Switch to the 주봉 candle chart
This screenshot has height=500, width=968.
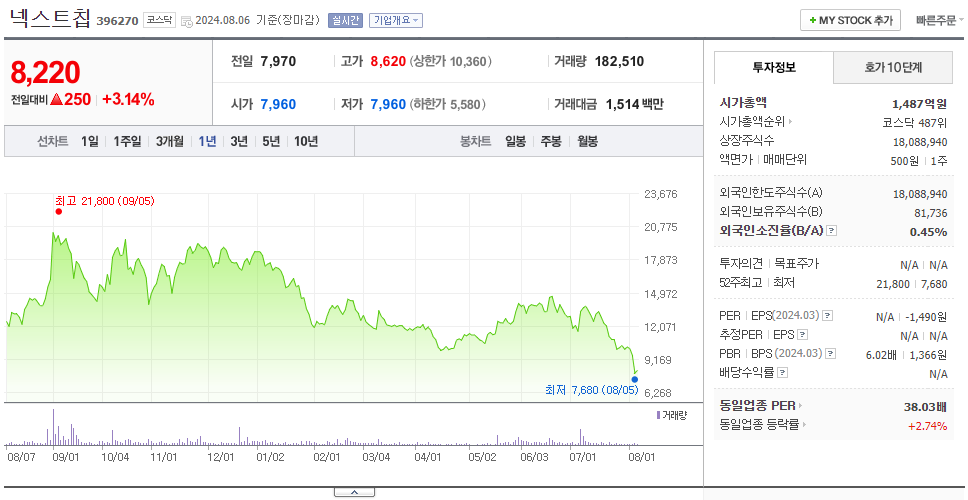click(x=551, y=141)
